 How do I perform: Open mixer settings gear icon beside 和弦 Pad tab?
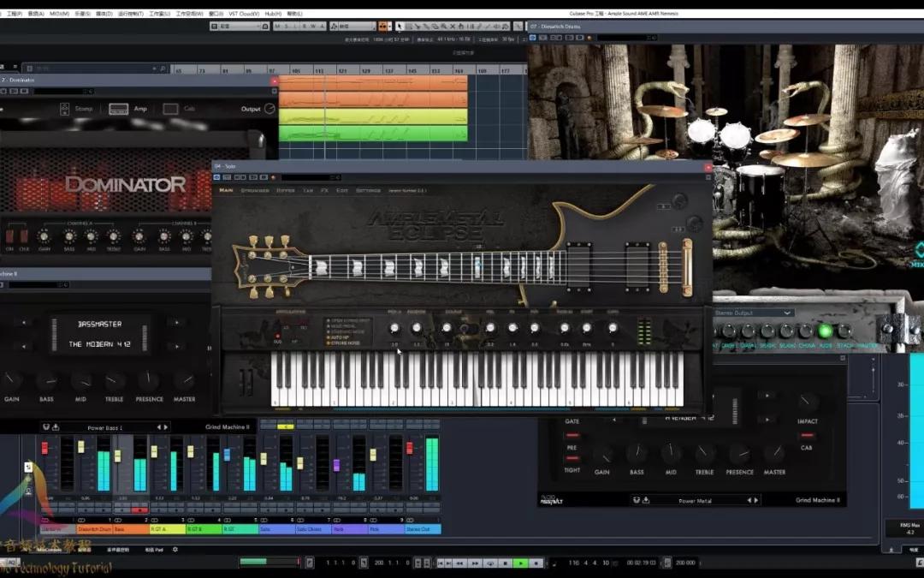(175, 550)
